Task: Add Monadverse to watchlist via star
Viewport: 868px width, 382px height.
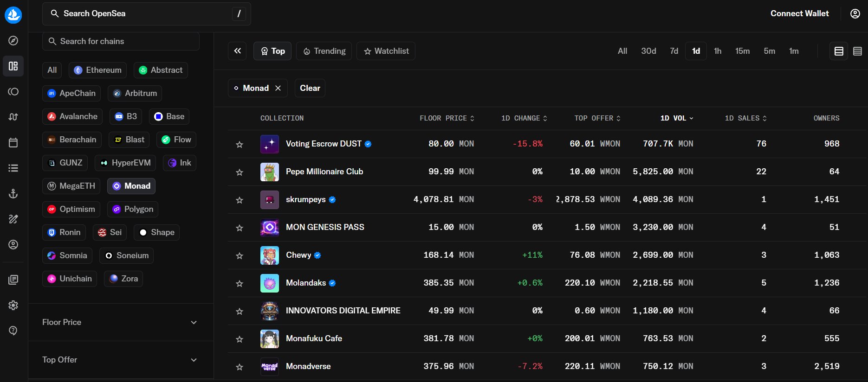Action: pos(240,367)
